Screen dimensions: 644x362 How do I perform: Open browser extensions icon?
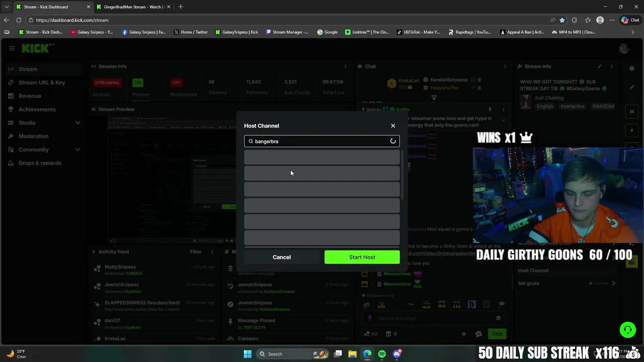click(x=575, y=20)
